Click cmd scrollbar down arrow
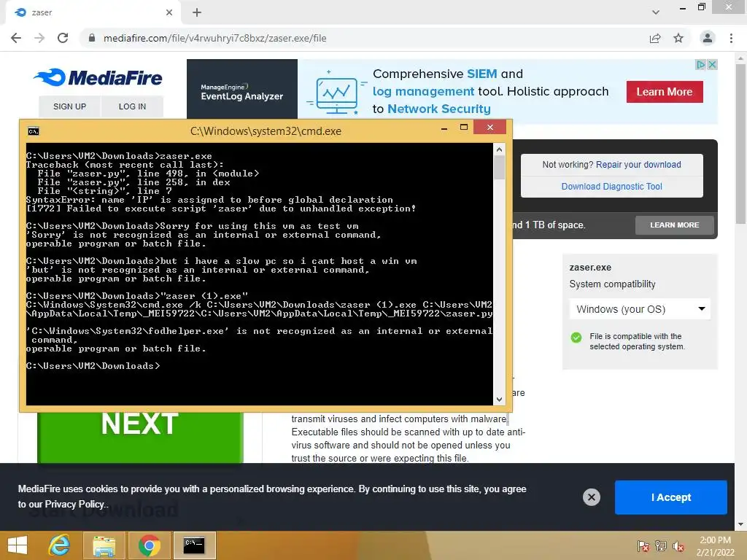 tap(499, 400)
